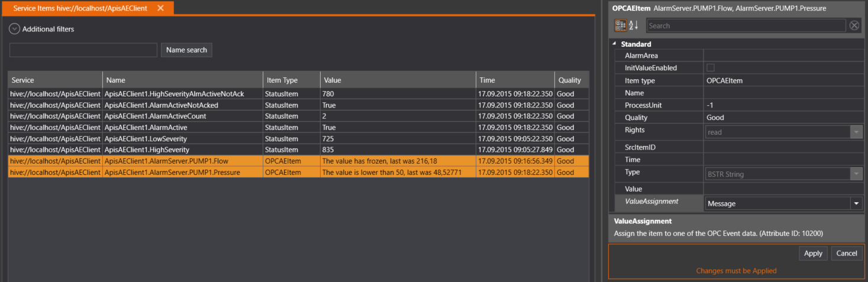Open the ValueAssignment dropdown
This screenshot has width=868, height=282.
[856, 203]
